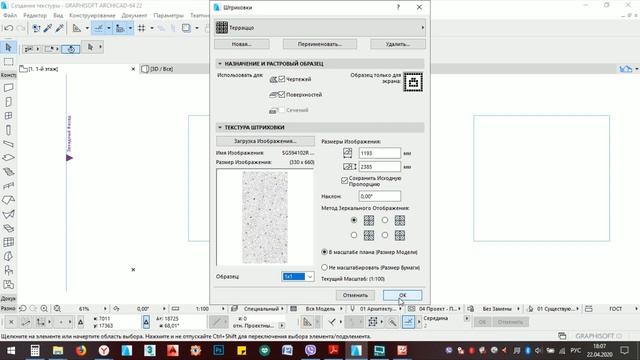Select do not scale (paper size) option
640x360 pixels.
(x=324, y=267)
